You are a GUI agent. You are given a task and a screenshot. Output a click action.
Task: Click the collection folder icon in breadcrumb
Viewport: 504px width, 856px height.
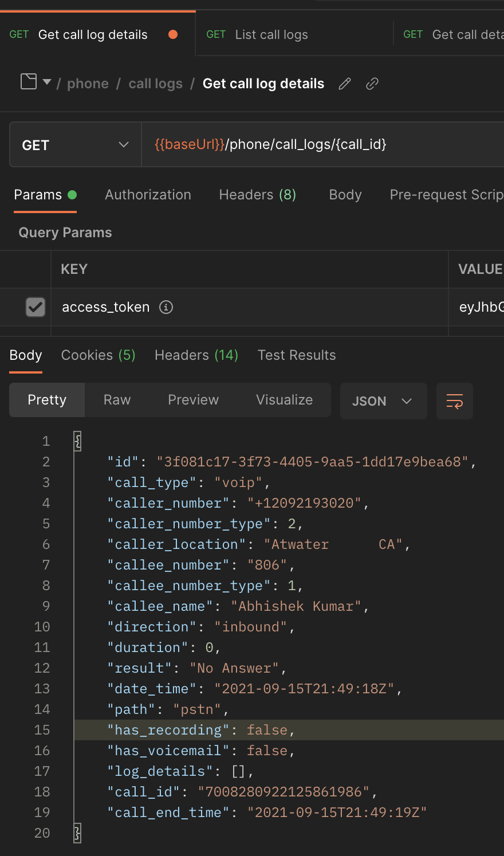coord(29,82)
